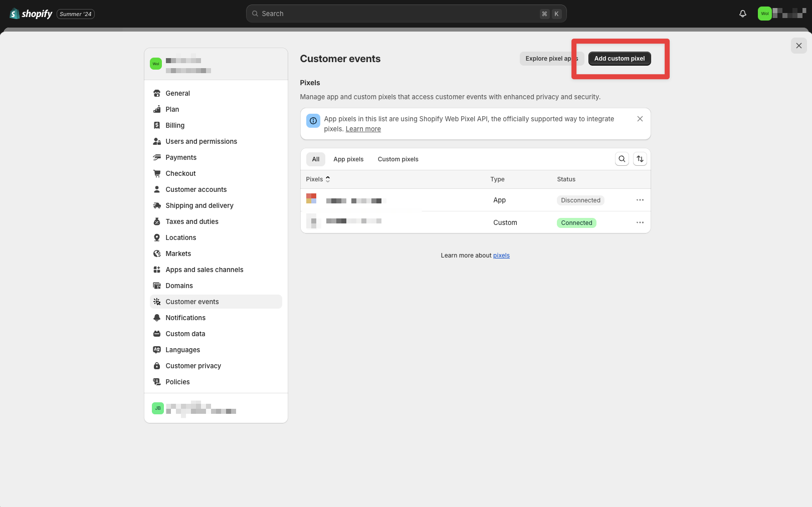Click the sort pixels arrows icon
This screenshot has width=812, height=507.
click(640, 159)
